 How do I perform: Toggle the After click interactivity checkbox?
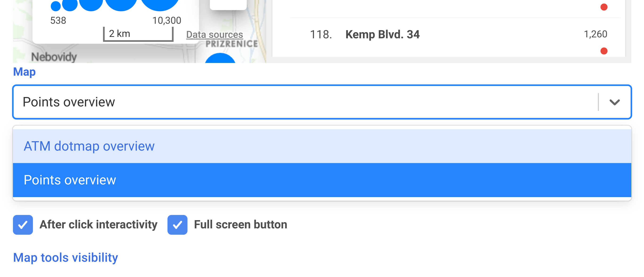point(23,225)
